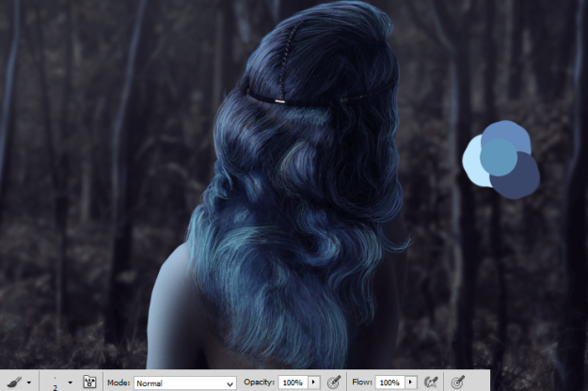The width and height of the screenshot is (588, 391).
Task: Click the dark navy blue color blob
Action: pos(521,180)
